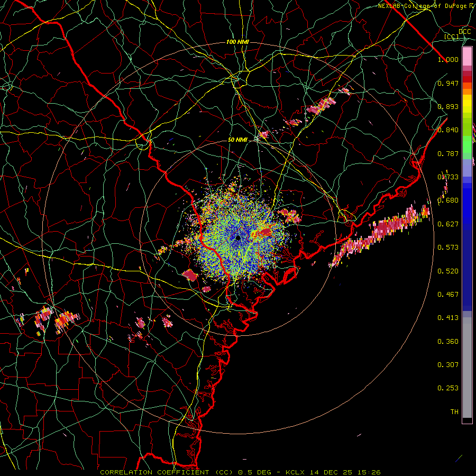The height and width of the screenshot is (476, 476).
Task: Click the "100 NMI" range ring label
Action: [x=237, y=42]
